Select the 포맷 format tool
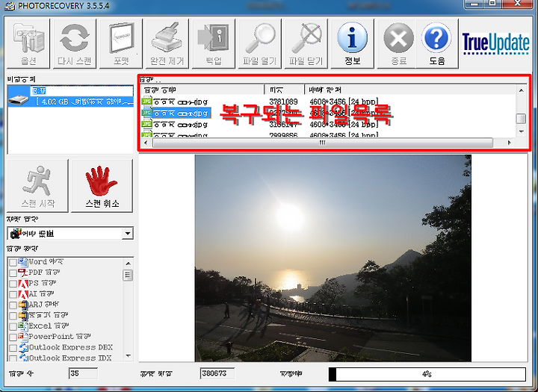Screen dimensions: 538x392 click(121, 43)
